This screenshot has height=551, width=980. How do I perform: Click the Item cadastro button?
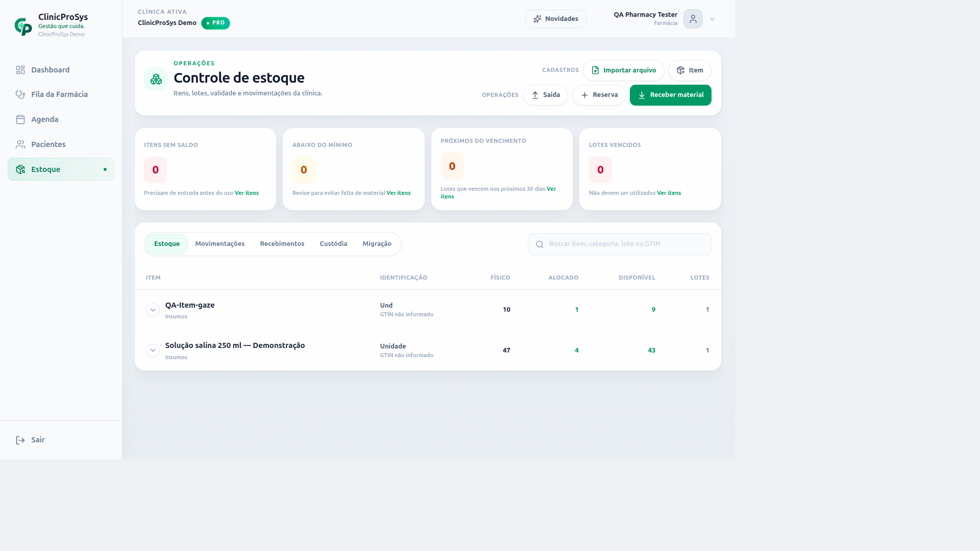(690, 70)
